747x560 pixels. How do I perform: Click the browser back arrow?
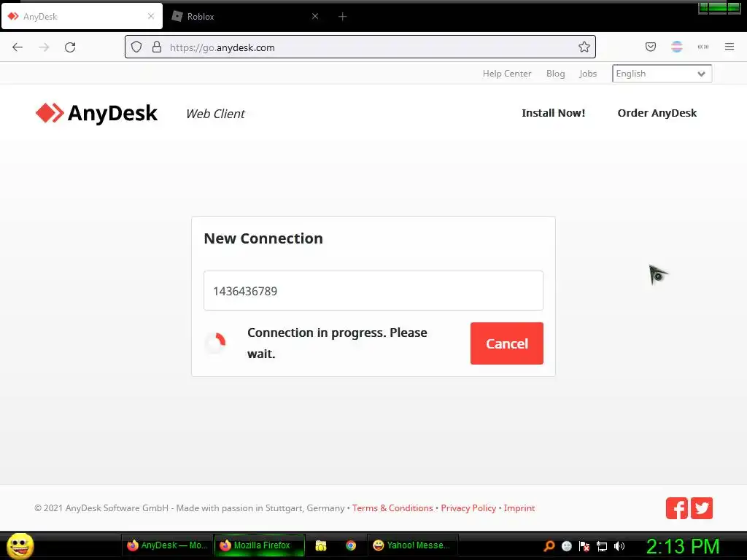18,47
